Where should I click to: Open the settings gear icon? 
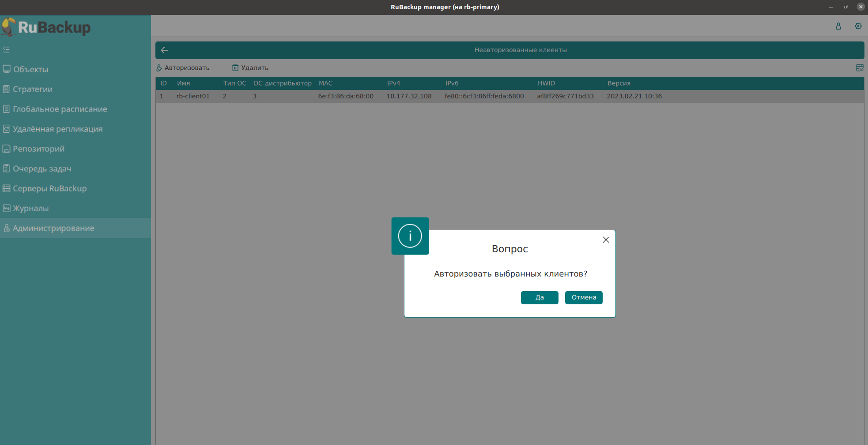click(858, 26)
